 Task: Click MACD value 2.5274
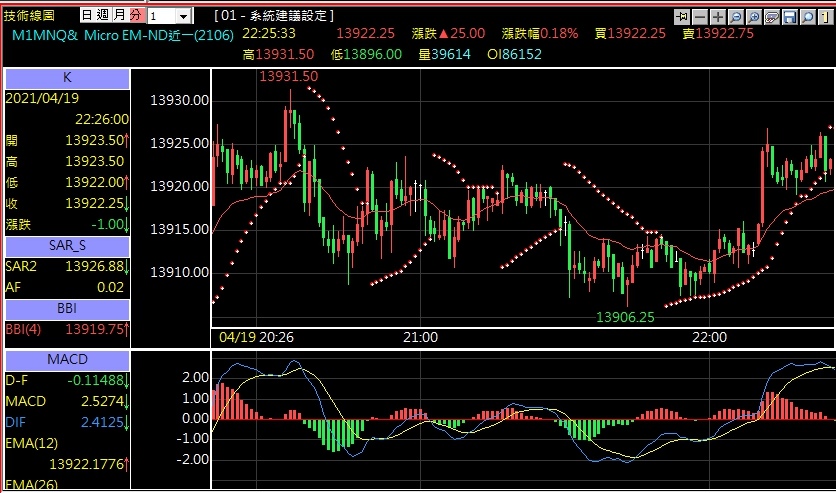click(x=102, y=401)
